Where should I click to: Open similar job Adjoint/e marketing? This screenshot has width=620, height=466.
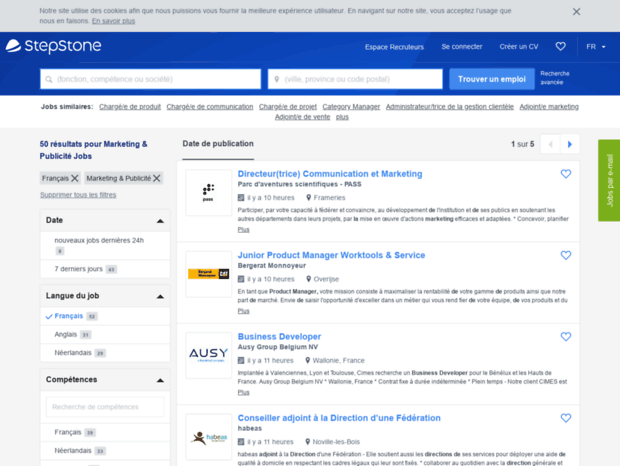point(549,107)
